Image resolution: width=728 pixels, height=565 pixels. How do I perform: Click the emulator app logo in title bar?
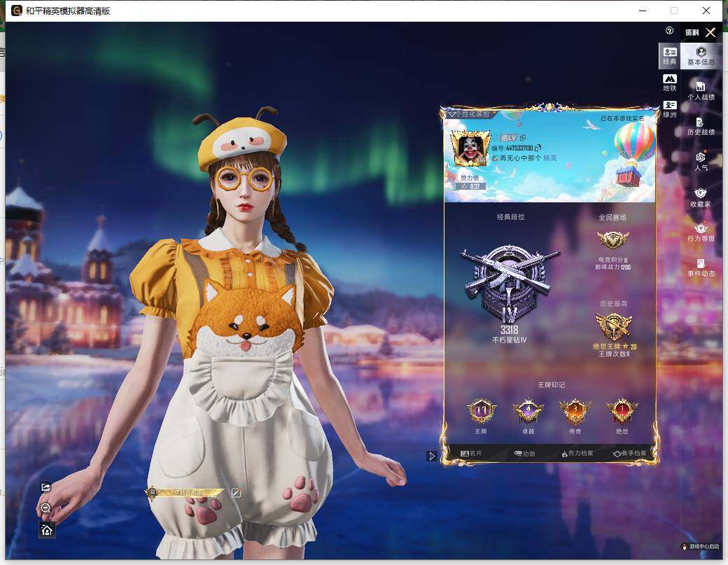pos(17,11)
